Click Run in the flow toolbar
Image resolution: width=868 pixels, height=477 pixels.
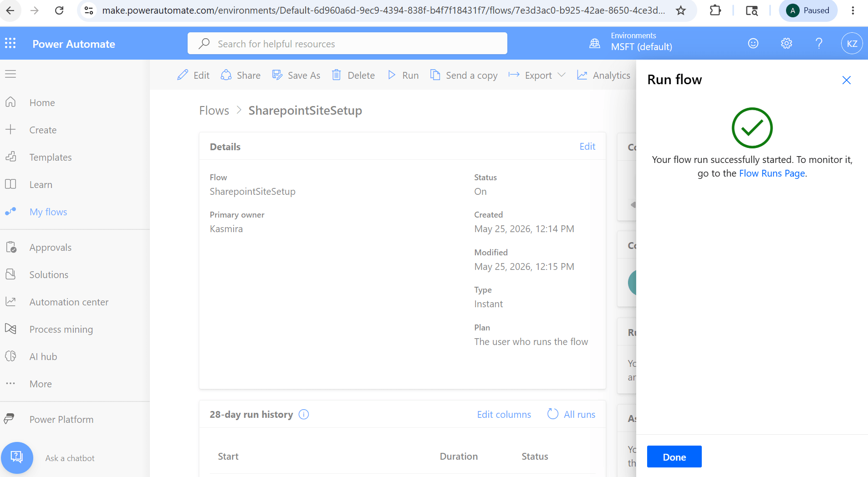click(x=403, y=75)
